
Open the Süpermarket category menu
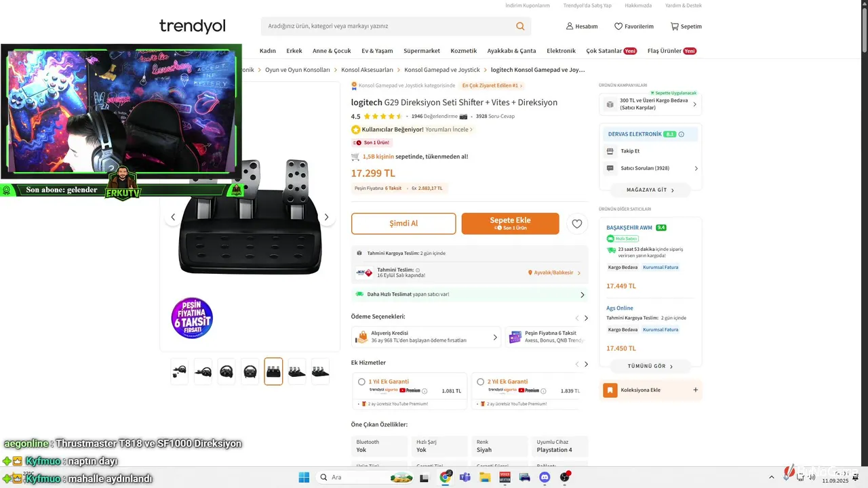click(x=422, y=51)
